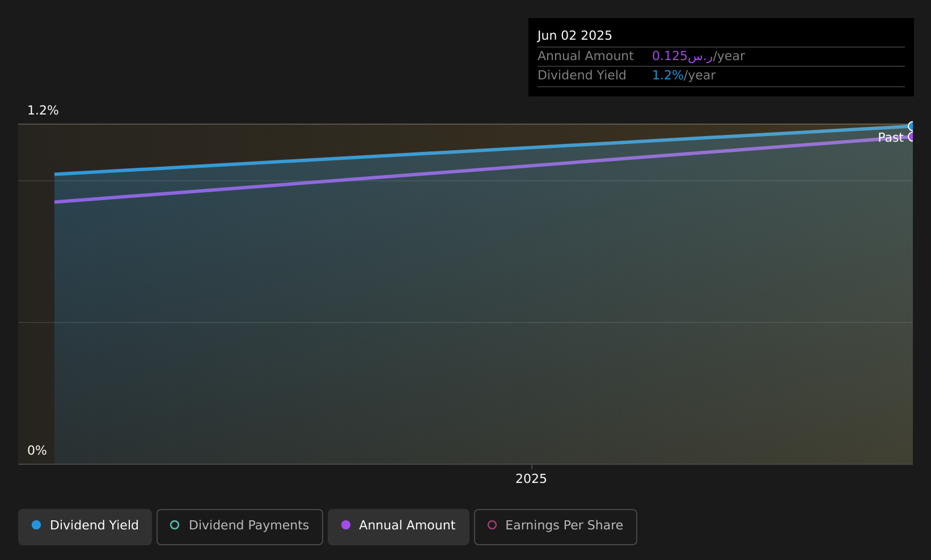Toggle the Dividend Payments series
931x560 pixels.
click(240, 527)
